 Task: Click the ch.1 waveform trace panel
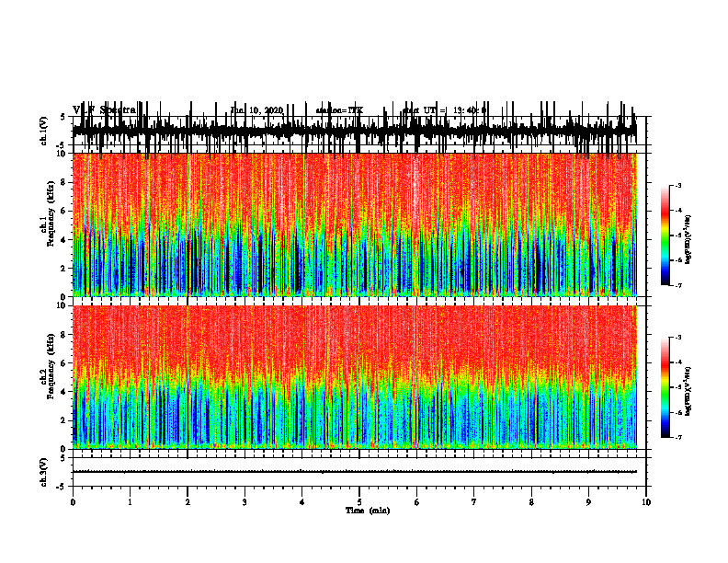point(358,131)
